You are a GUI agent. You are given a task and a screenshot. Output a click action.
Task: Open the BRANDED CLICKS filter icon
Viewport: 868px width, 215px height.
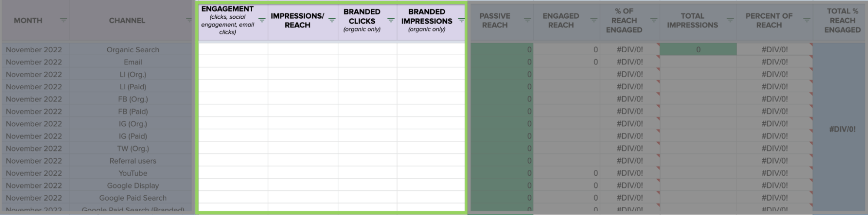pyautogui.click(x=391, y=20)
